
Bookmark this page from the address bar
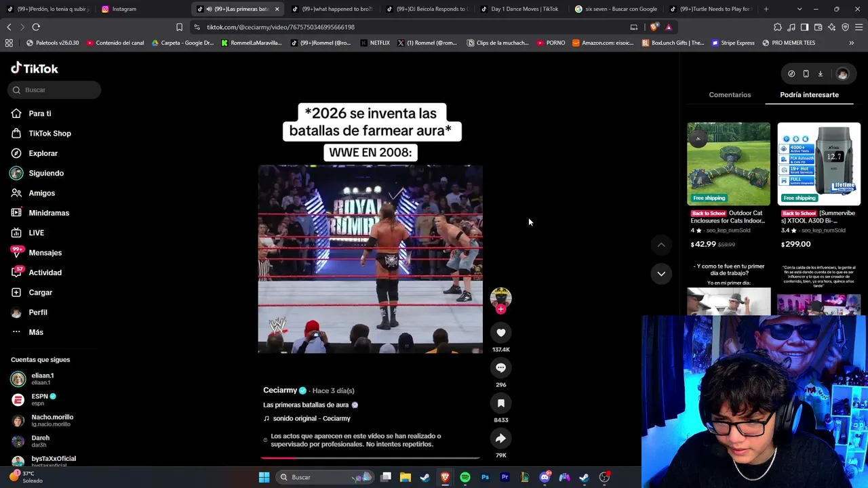pos(179,27)
